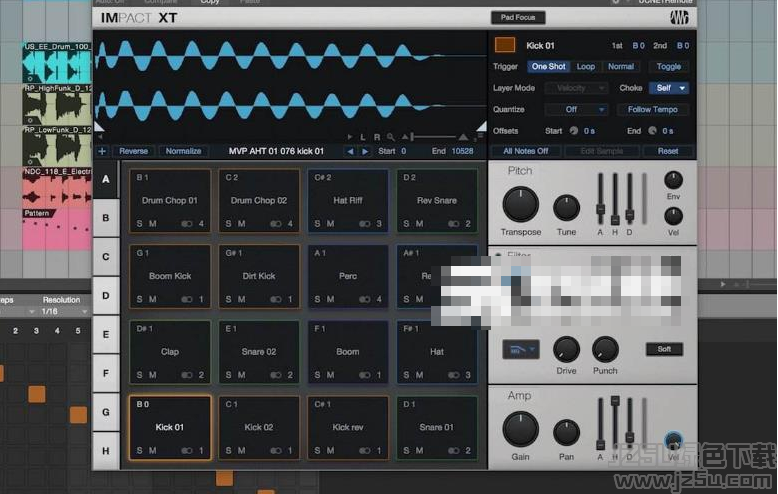Solo the Drum Chop 01 pad

click(x=139, y=224)
